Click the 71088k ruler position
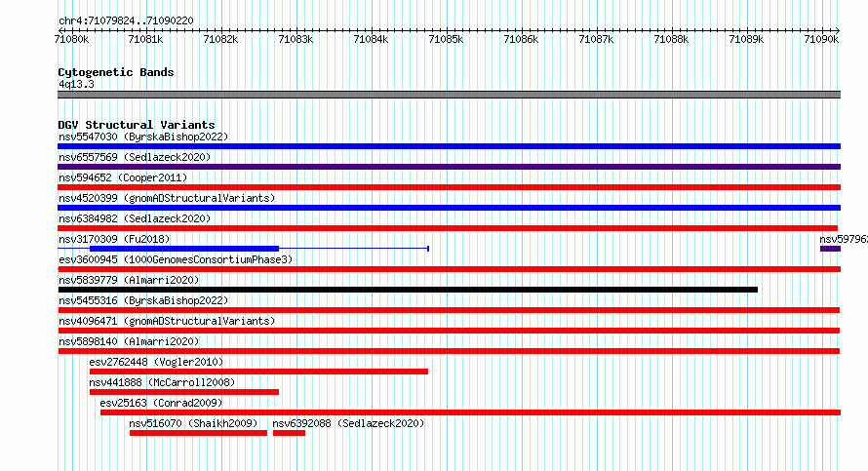 [672, 39]
